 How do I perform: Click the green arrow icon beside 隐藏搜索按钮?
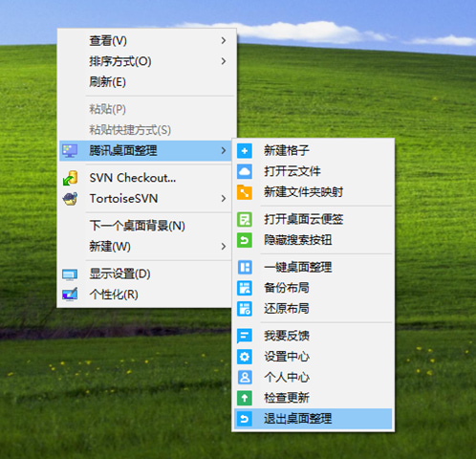[x=245, y=240]
